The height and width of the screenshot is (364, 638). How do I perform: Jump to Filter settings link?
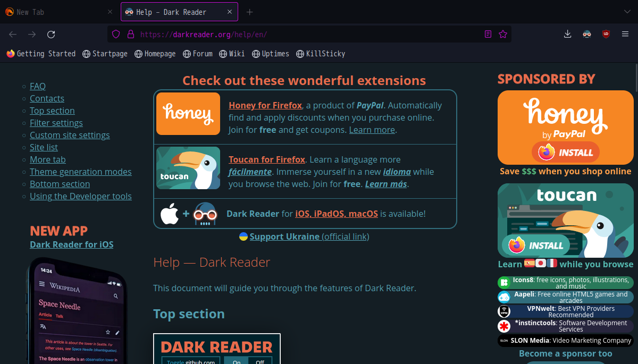(x=56, y=123)
